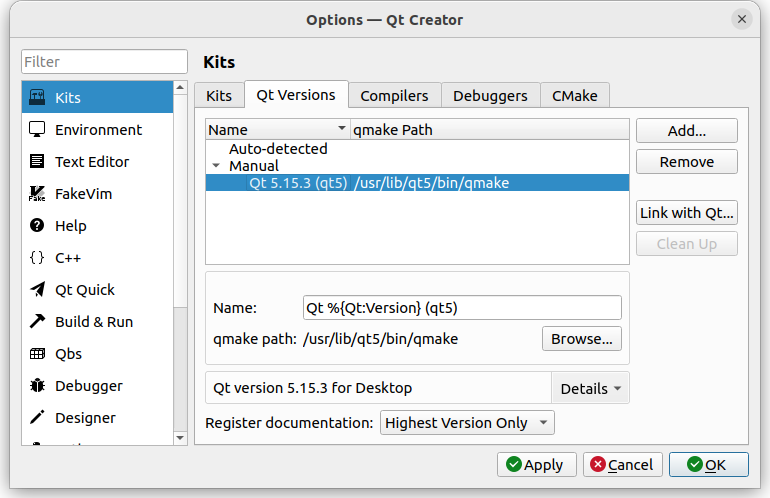Click the qmake Path column header
This screenshot has height=498, width=770.
point(490,130)
